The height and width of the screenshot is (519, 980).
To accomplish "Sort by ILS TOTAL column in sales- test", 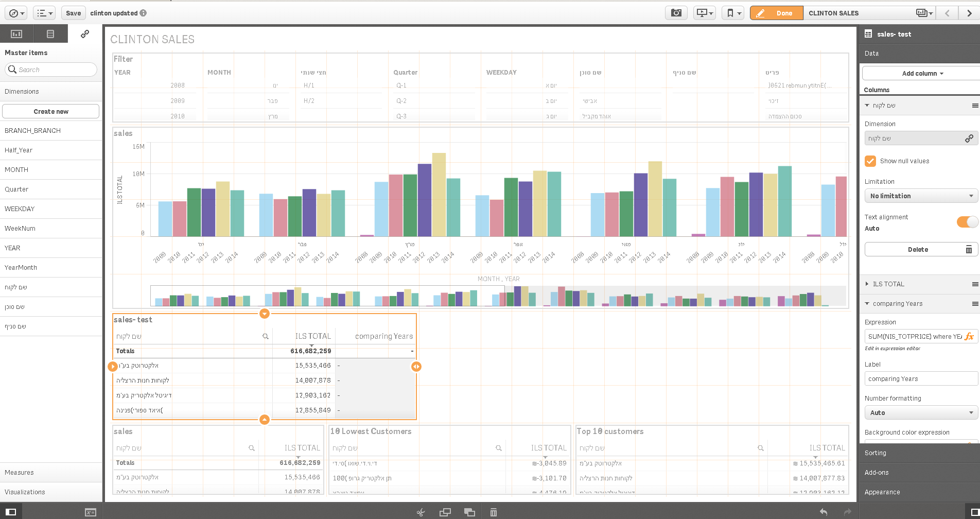I will pyautogui.click(x=312, y=336).
